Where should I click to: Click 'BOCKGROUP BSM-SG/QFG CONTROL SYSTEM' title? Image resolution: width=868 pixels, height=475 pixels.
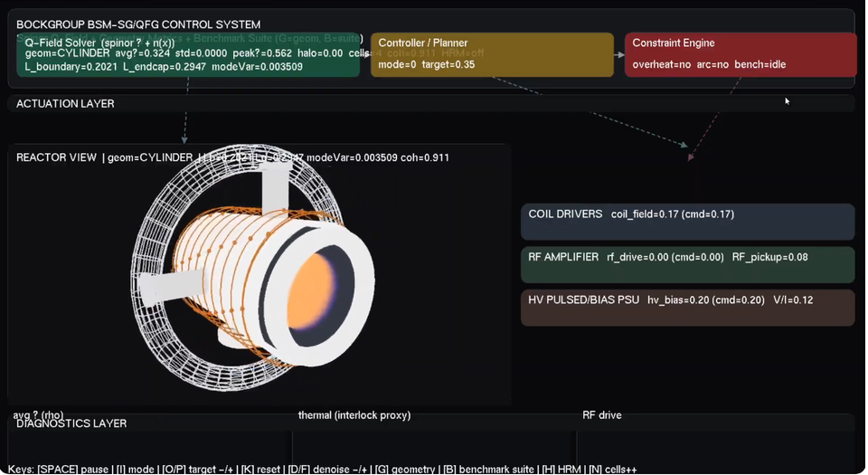[x=138, y=24]
